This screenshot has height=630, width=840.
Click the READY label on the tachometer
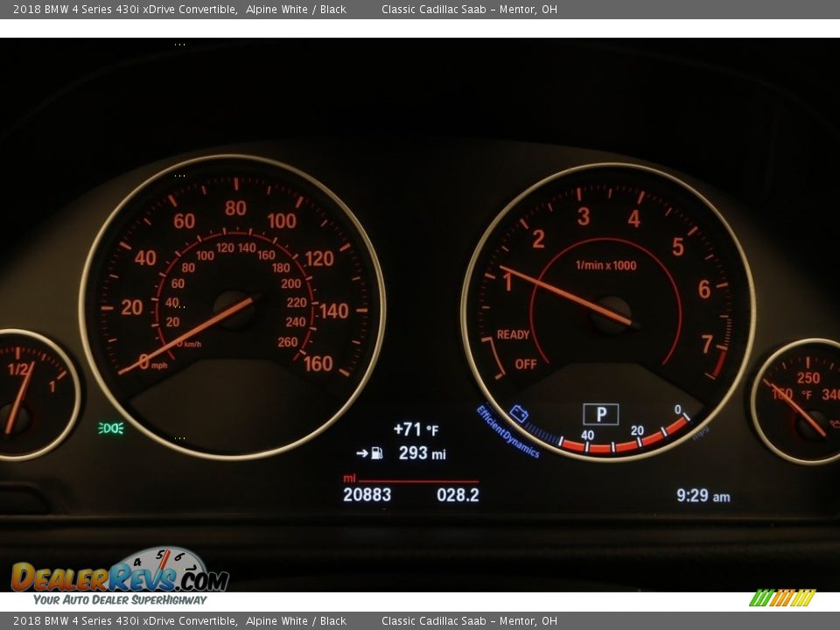[513, 334]
